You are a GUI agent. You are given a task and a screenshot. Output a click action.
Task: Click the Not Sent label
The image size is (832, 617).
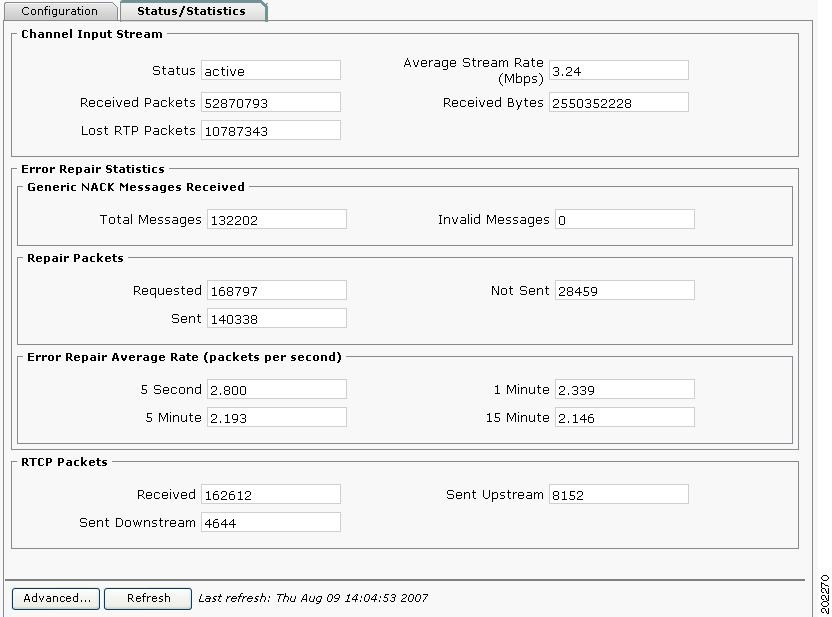tap(520, 291)
